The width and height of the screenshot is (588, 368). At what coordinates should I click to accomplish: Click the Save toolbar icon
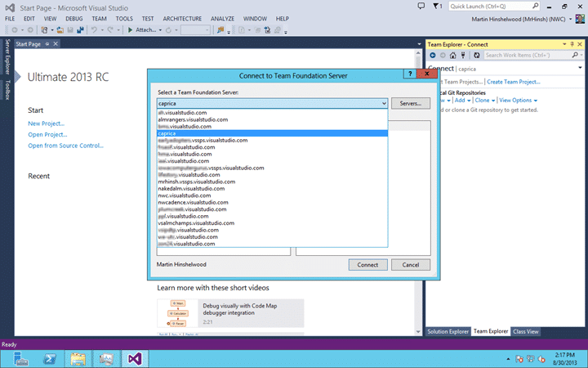tap(70, 30)
